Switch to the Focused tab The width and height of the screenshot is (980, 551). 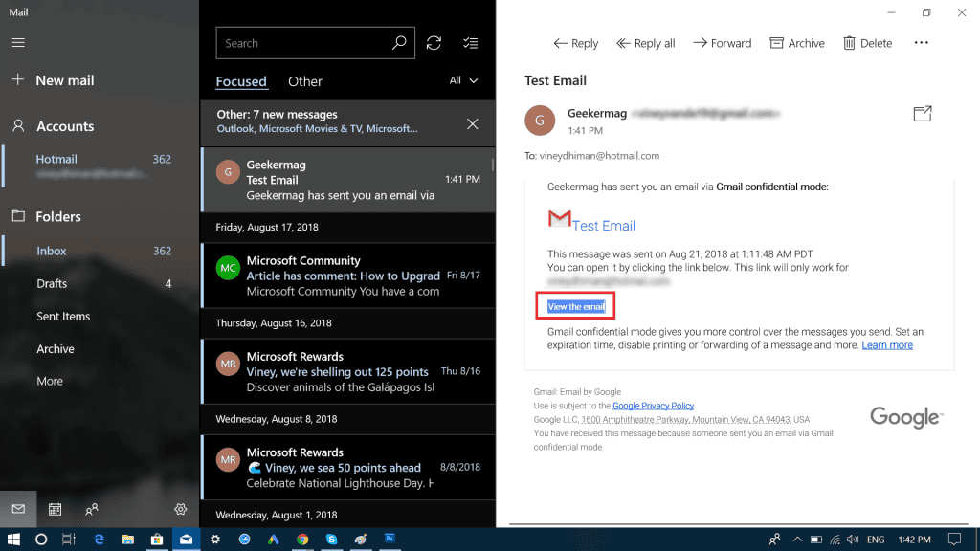(x=241, y=81)
